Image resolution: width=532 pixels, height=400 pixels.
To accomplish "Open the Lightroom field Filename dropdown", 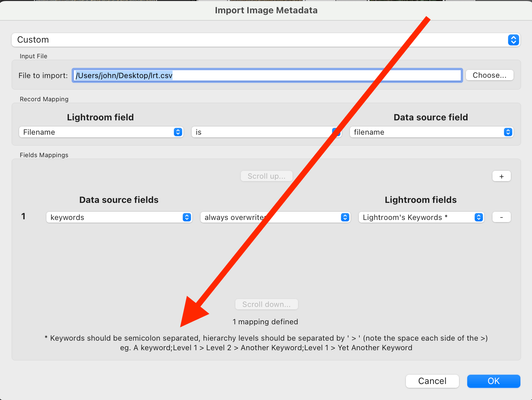I will (101, 132).
